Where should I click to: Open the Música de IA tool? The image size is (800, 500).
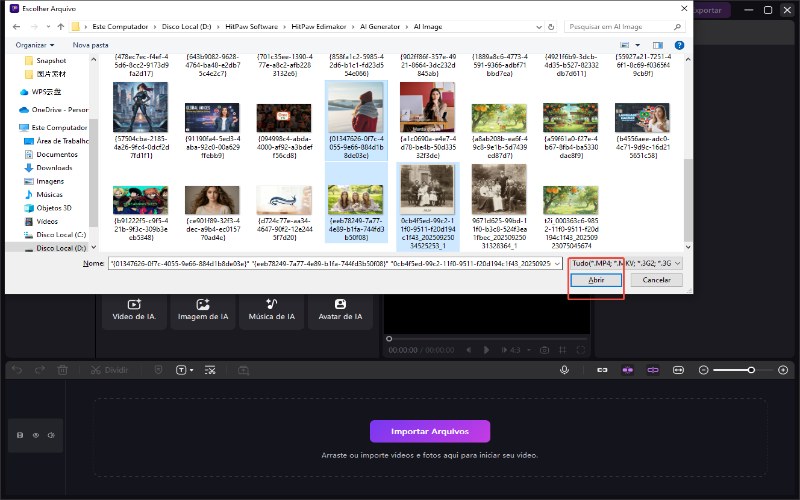tap(271, 310)
